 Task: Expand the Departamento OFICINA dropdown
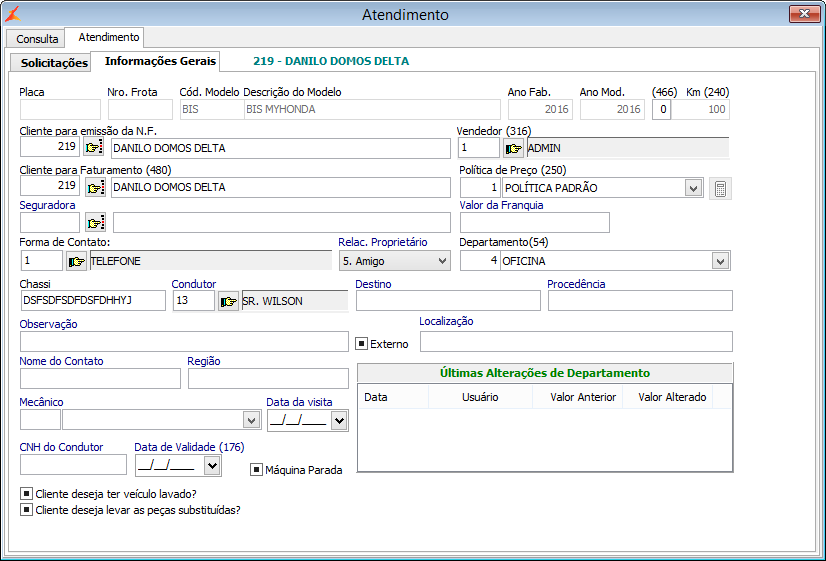(720, 261)
